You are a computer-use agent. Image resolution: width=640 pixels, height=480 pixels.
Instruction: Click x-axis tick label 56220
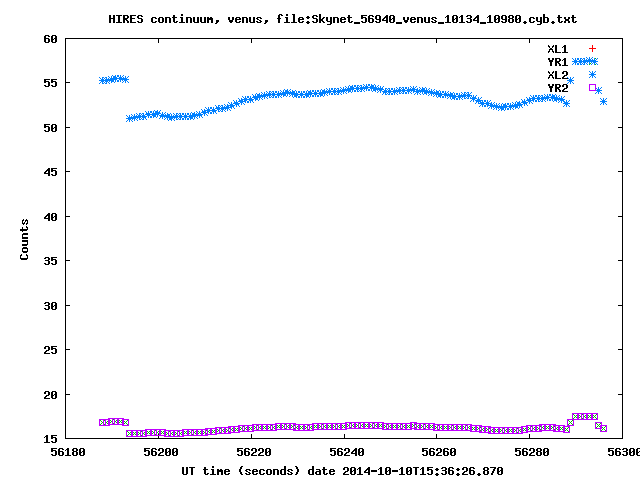(253, 453)
